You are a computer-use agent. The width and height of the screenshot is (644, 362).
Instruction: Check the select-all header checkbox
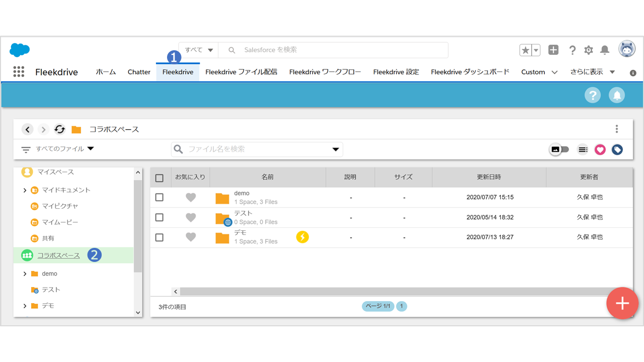(x=159, y=178)
